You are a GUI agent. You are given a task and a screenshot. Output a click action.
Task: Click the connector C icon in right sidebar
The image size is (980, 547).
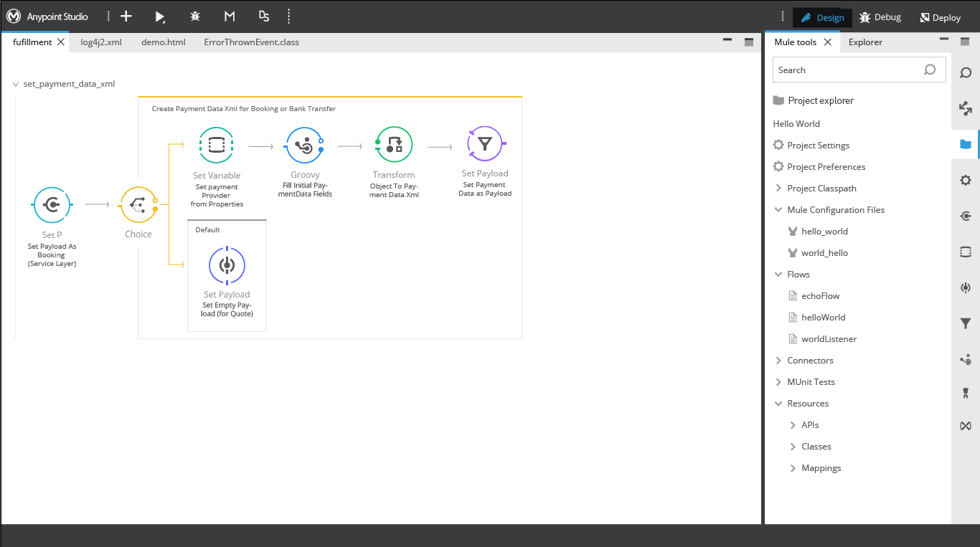pyautogui.click(x=966, y=216)
